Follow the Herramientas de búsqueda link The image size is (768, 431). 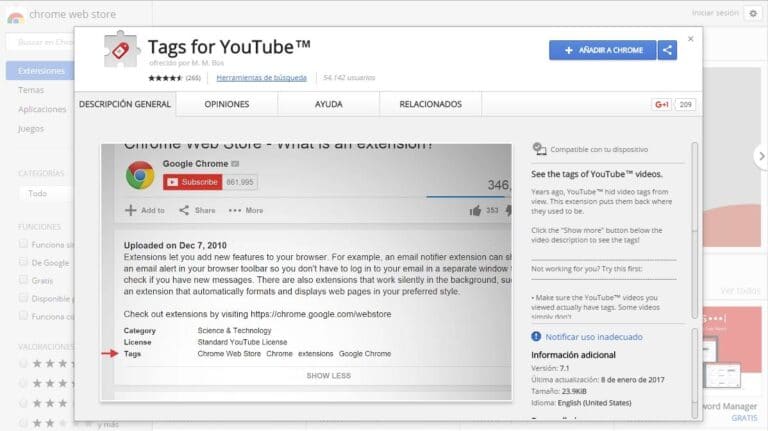point(263,77)
